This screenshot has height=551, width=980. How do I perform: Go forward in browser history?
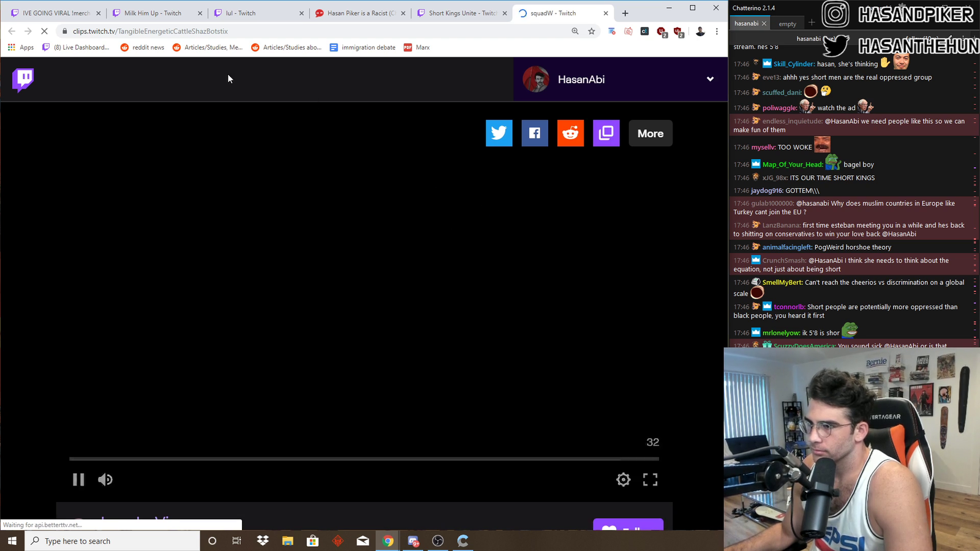coord(28,31)
